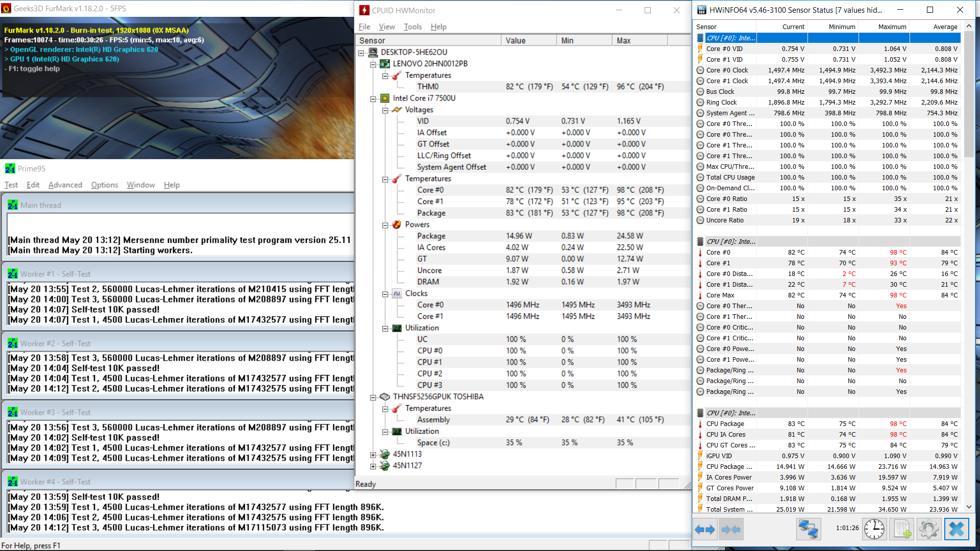The image size is (980, 551).
Task: Open the HWMonitor Tools menu
Action: click(x=412, y=27)
